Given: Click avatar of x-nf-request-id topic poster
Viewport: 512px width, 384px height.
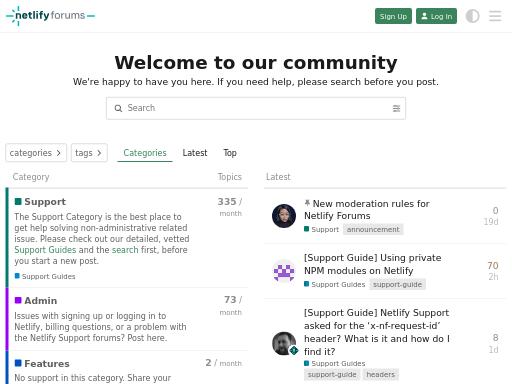Looking at the screenshot, I should 284,343.
